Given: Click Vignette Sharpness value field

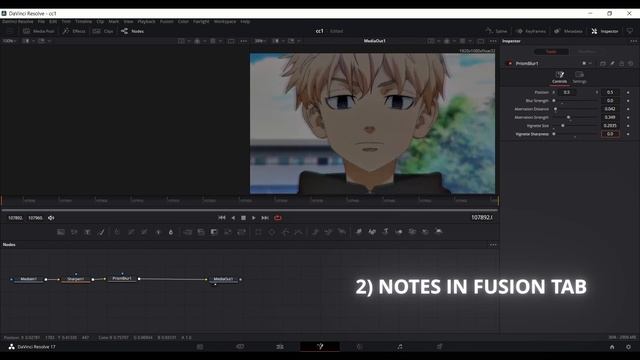Looking at the screenshot, I should pyautogui.click(x=610, y=134).
